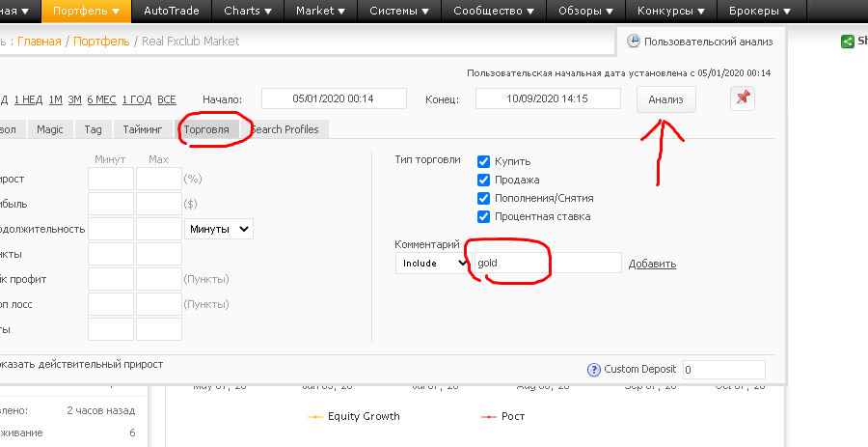Select the 1М time range
868x447 pixels.
[x=55, y=99]
